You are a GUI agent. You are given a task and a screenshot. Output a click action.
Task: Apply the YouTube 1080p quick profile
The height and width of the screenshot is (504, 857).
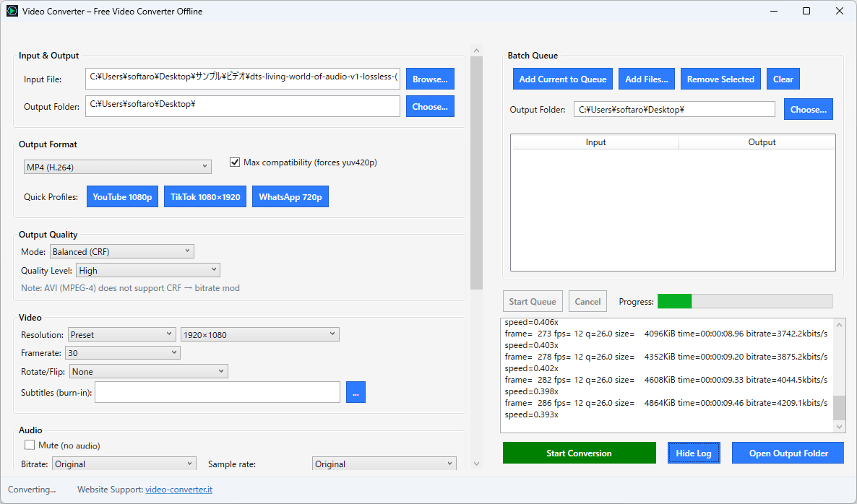click(122, 197)
